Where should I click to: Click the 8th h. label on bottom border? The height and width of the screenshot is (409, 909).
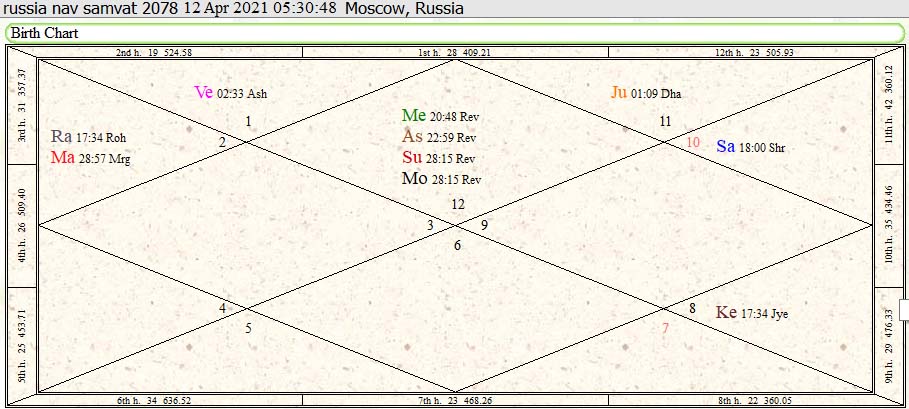click(x=753, y=400)
